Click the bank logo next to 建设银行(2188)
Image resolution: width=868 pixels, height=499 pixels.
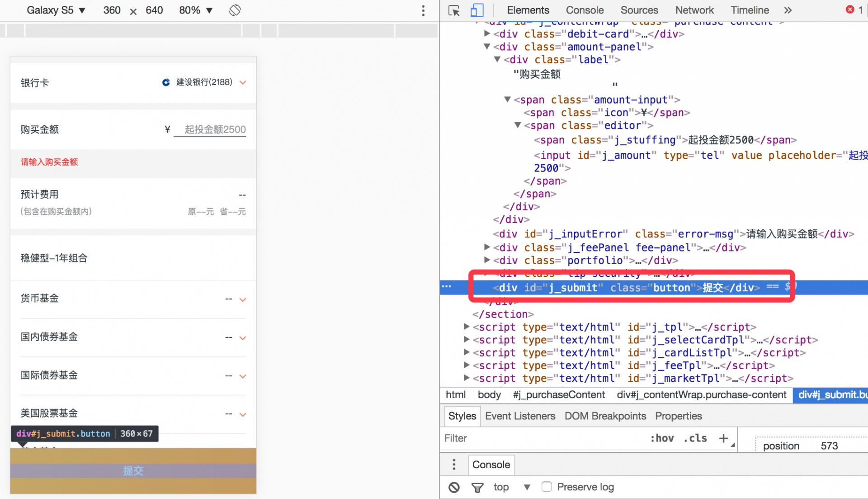tap(166, 82)
